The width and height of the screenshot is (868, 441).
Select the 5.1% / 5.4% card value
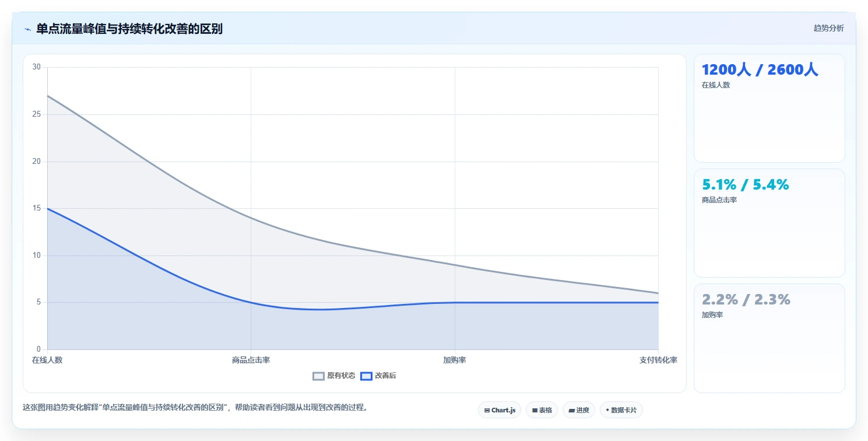pyautogui.click(x=745, y=184)
